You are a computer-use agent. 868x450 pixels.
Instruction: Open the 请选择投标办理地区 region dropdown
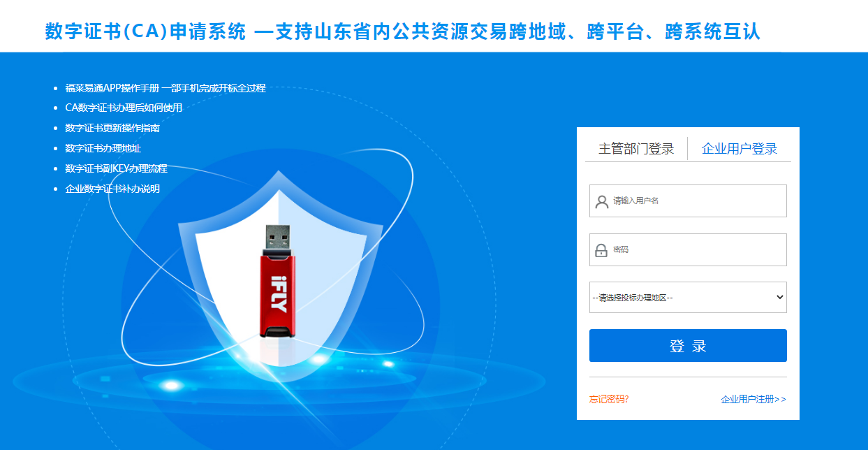coord(688,298)
